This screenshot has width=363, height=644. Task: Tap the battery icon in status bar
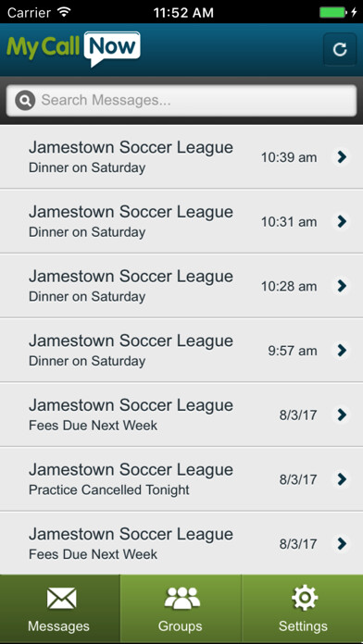point(333,12)
